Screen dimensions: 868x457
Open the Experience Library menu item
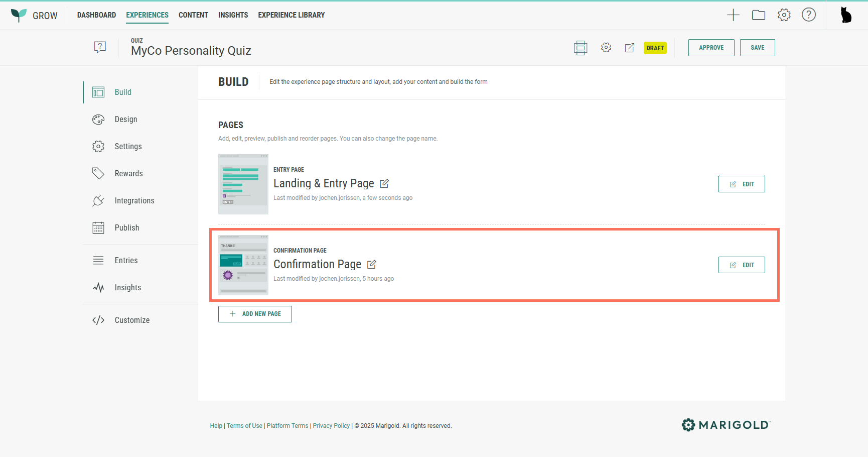pos(291,15)
